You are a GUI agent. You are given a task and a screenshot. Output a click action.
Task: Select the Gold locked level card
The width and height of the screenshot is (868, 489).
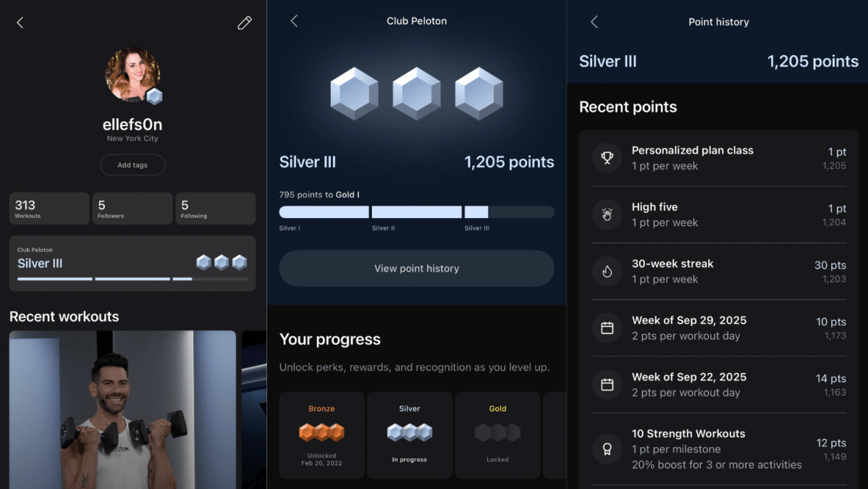pyautogui.click(x=497, y=435)
